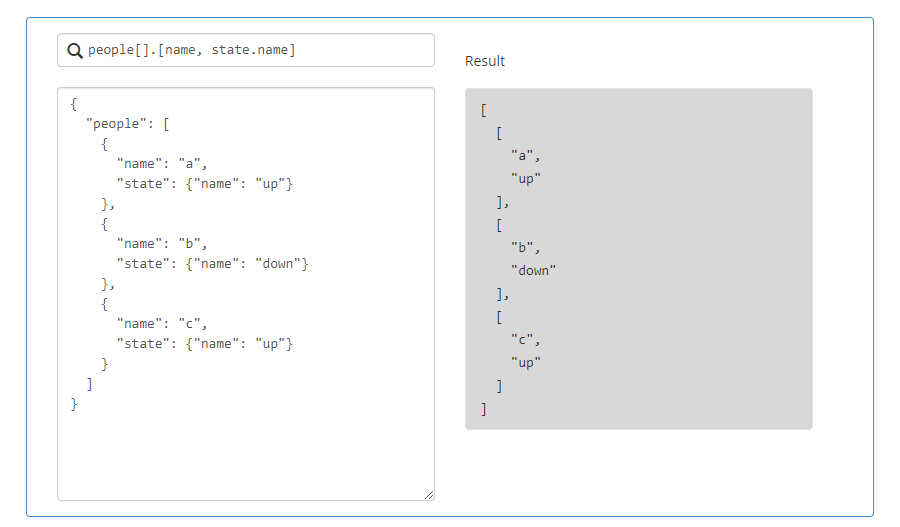Click the "c", value in result

[x=525, y=340]
